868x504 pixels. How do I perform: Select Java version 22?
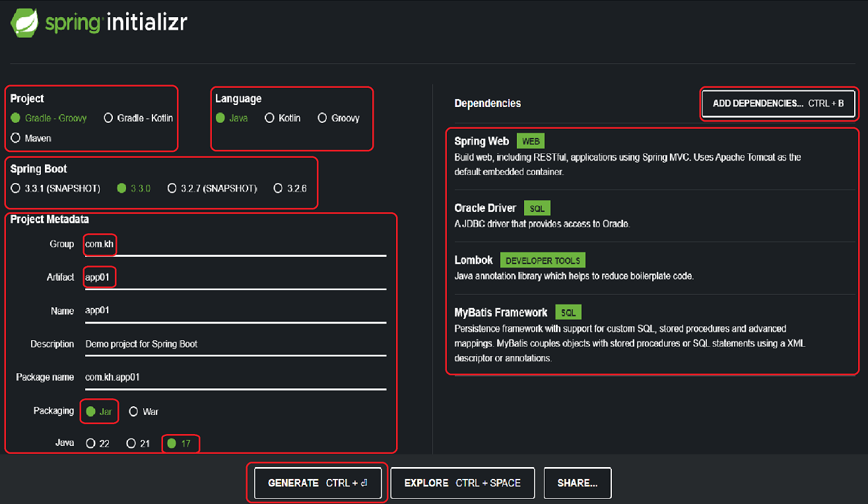(x=98, y=443)
